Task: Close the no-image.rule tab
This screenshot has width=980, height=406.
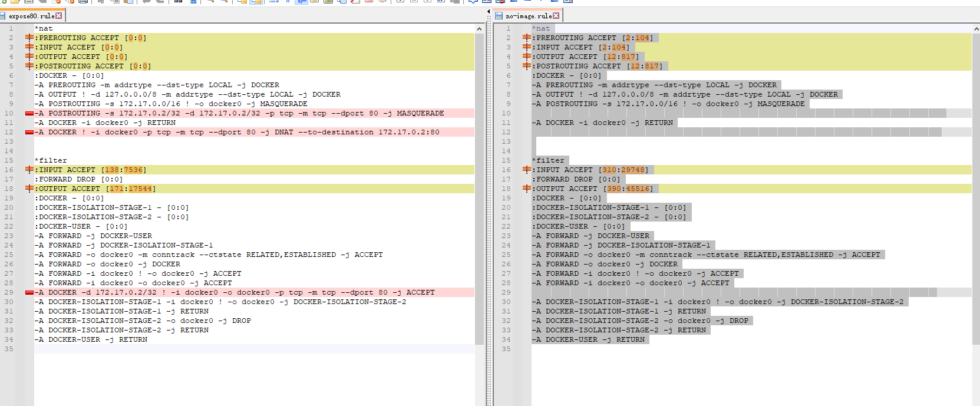Action: click(x=556, y=16)
